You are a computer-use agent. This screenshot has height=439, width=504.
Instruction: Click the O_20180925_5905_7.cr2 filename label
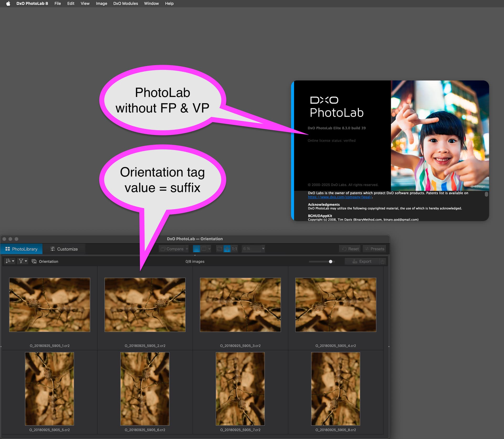[240, 430]
